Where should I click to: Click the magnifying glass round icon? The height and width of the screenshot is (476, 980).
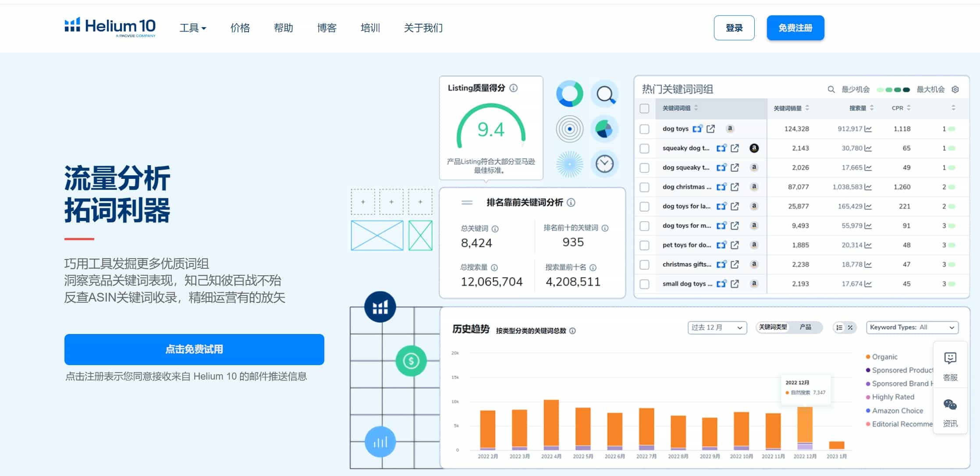tap(605, 94)
